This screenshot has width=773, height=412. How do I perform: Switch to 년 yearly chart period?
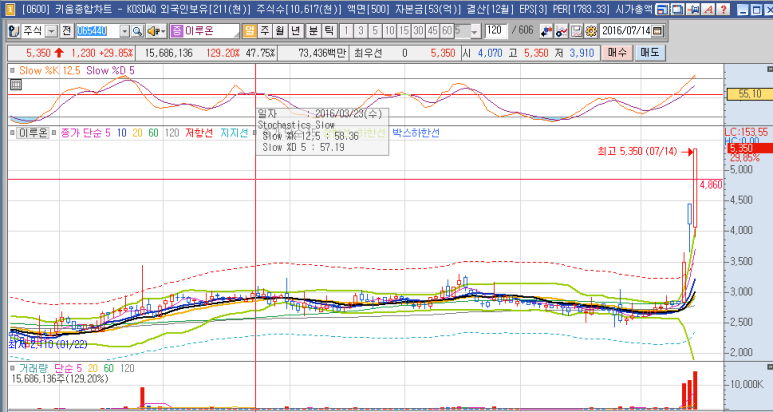pos(295,31)
